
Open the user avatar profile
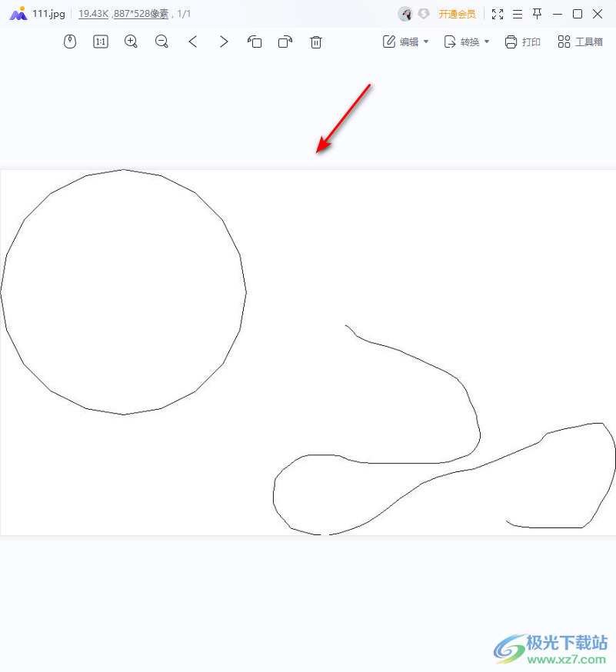tap(405, 14)
